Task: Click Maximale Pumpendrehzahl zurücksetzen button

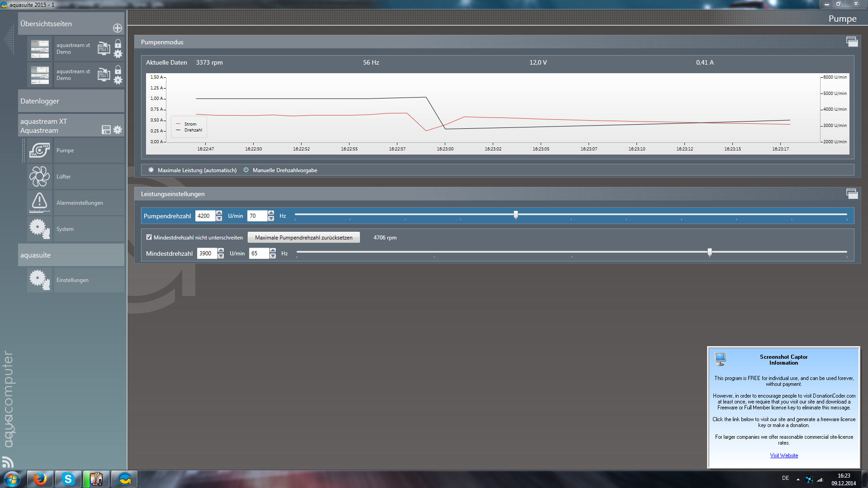Action: (303, 237)
